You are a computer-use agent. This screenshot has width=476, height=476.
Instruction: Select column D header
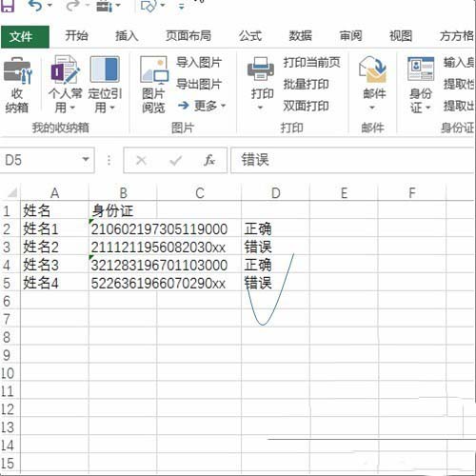[275, 192]
